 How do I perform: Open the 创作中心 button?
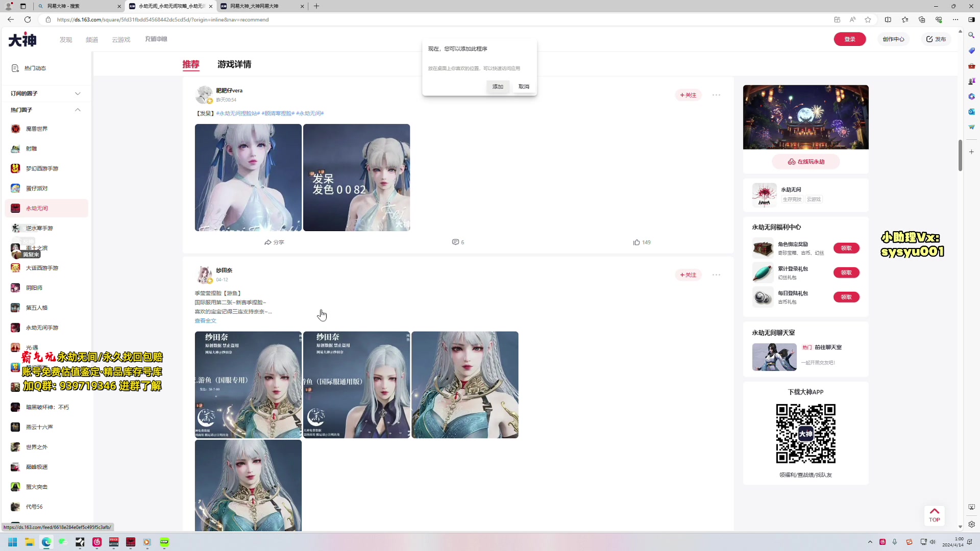(x=893, y=39)
